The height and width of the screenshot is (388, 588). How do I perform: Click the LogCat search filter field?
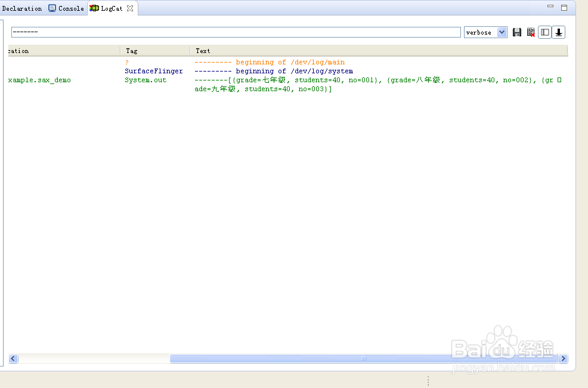(236, 32)
